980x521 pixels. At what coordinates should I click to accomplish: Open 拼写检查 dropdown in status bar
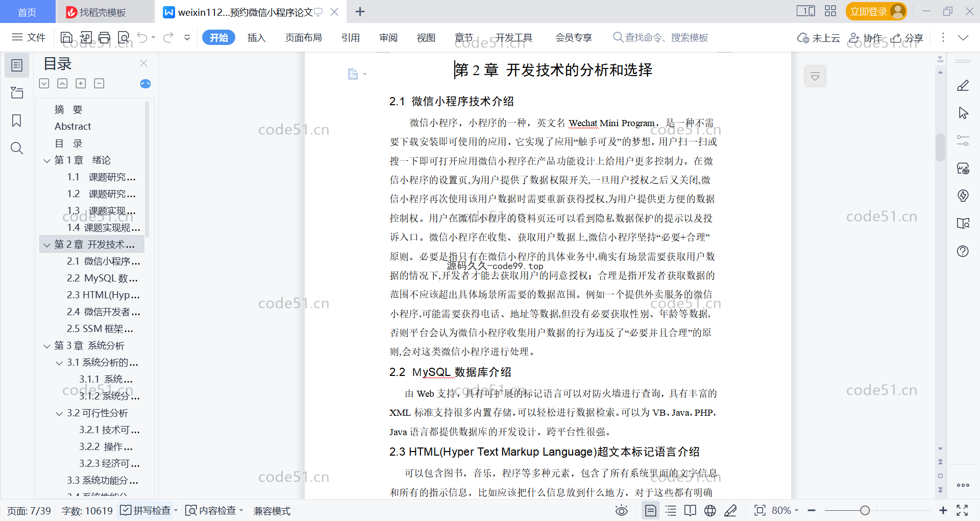pos(176,510)
